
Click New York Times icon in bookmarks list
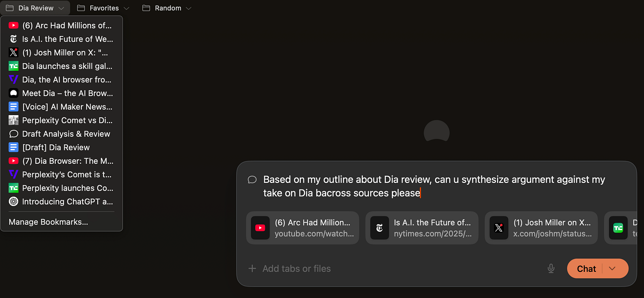pos(14,39)
